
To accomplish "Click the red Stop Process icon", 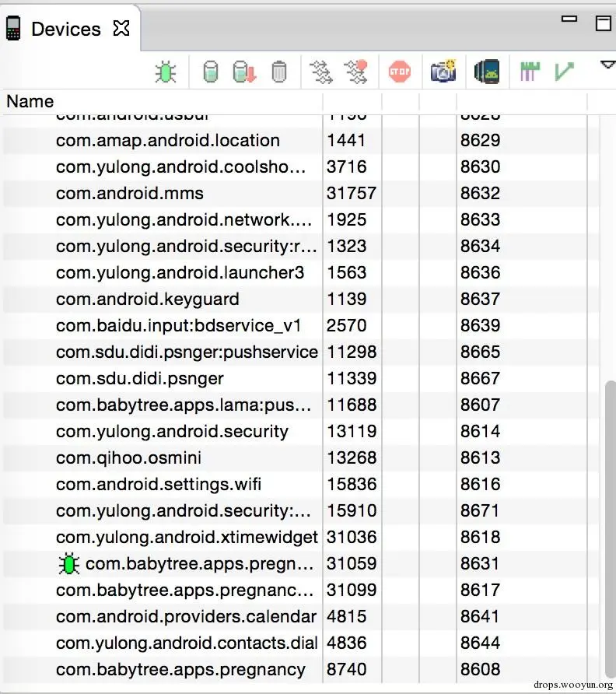I will [x=400, y=72].
